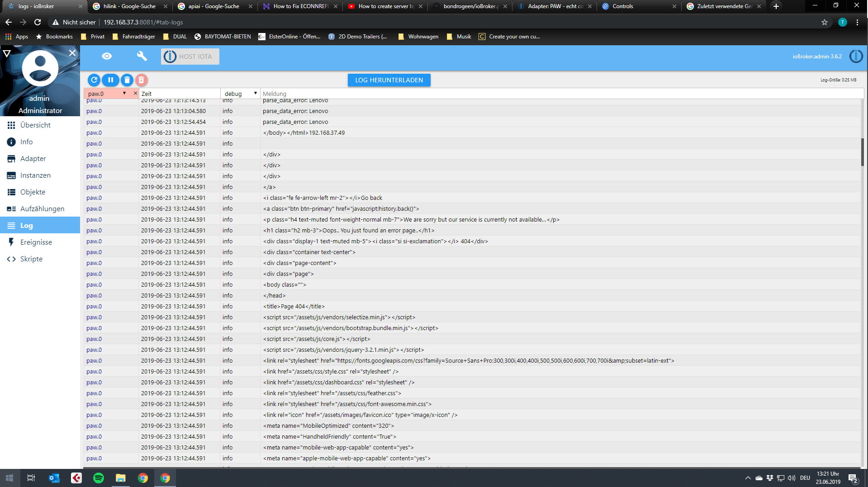This screenshot has width=868, height=487.
Task: Click the Übersicht grid icon
Action: [x=11, y=125]
